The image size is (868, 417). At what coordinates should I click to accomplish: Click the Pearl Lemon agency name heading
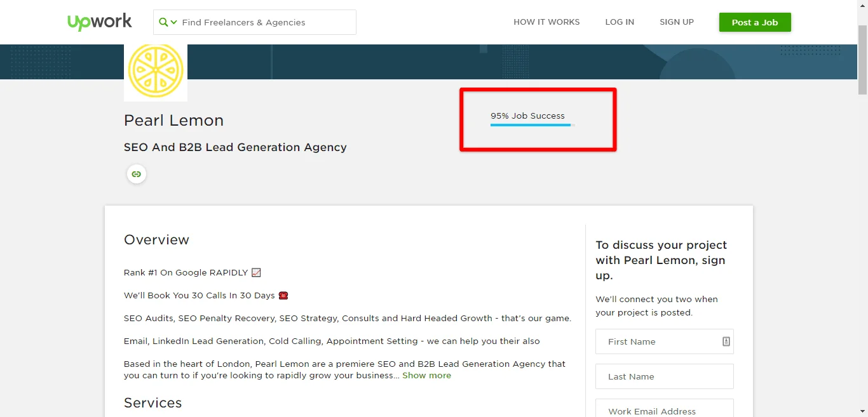tap(173, 121)
